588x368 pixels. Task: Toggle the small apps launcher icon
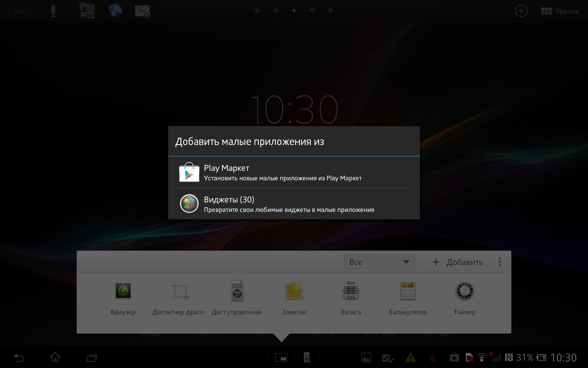[281, 358]
